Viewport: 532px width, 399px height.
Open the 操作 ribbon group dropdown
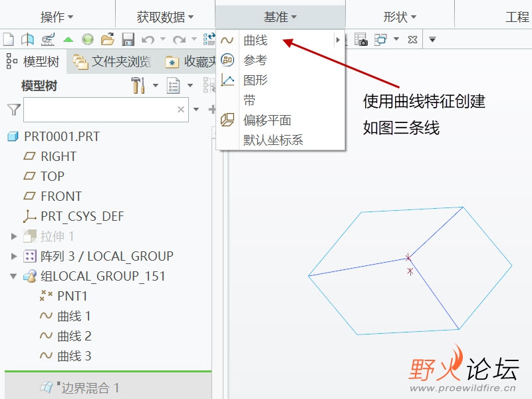coord(57,17)
